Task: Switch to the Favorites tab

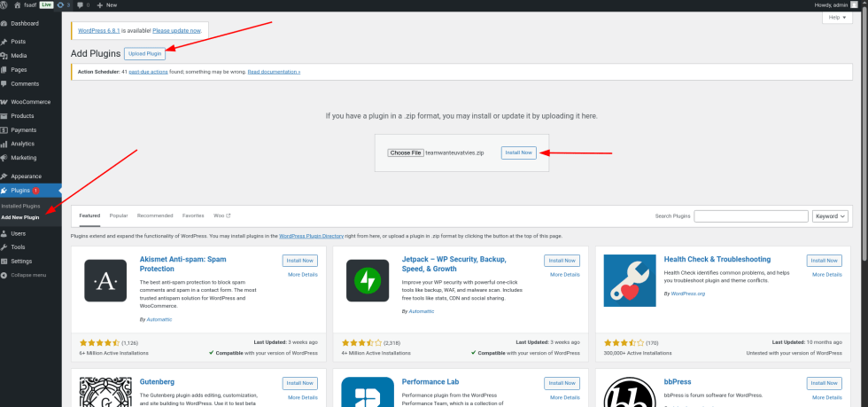Action: (193, 215)
